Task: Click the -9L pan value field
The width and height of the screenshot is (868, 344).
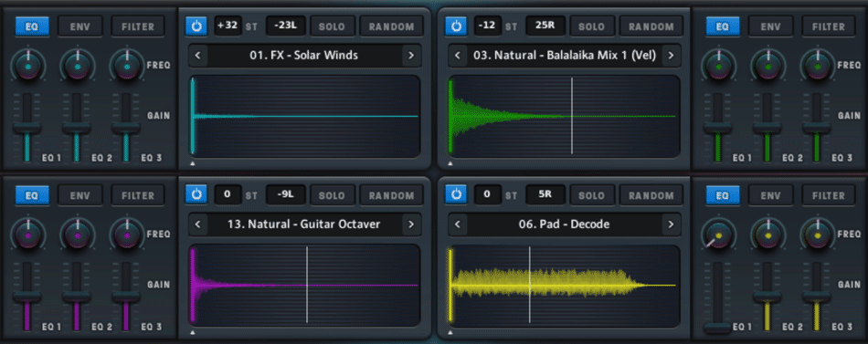Action: coord(286,195)
